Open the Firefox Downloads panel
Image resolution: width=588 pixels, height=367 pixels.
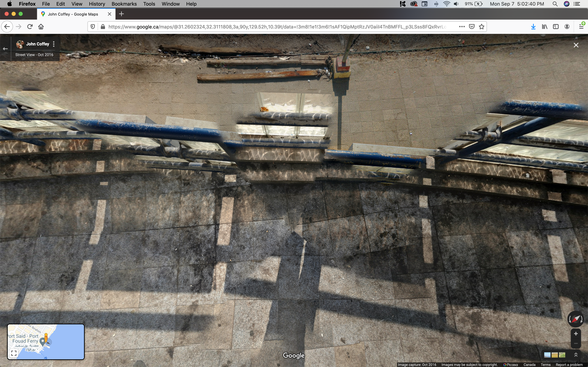533,27
